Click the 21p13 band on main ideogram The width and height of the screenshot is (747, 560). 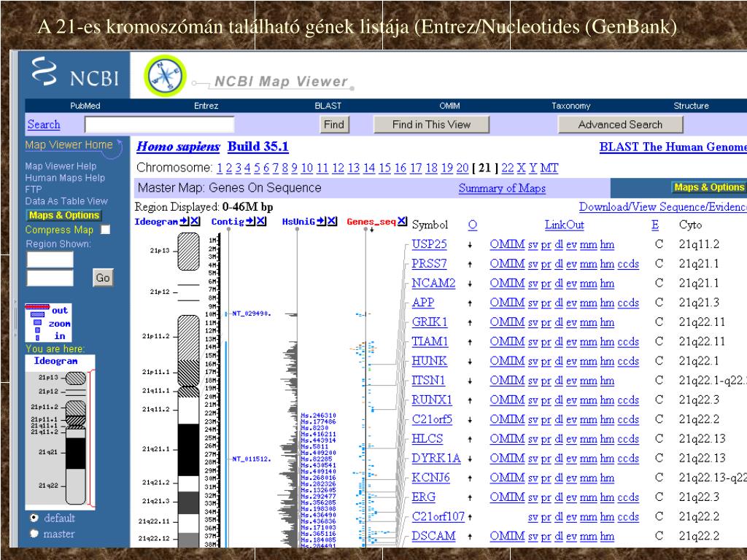coord(189,252)
